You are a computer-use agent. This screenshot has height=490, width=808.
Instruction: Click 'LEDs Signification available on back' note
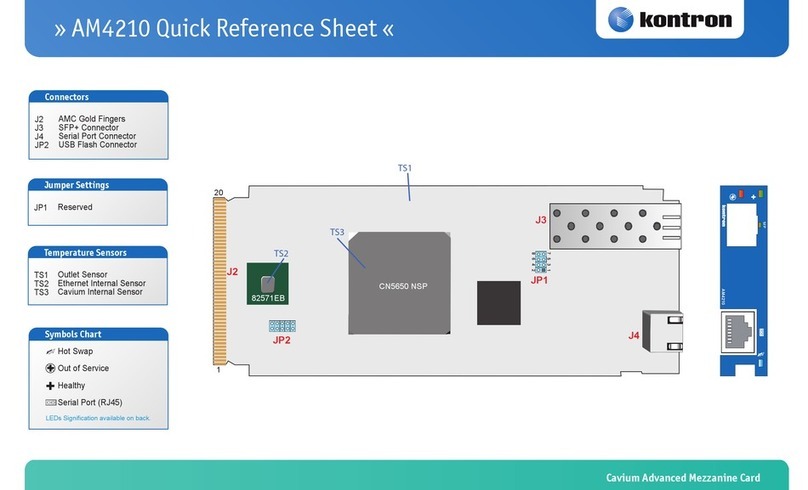[x=98, y=418]
